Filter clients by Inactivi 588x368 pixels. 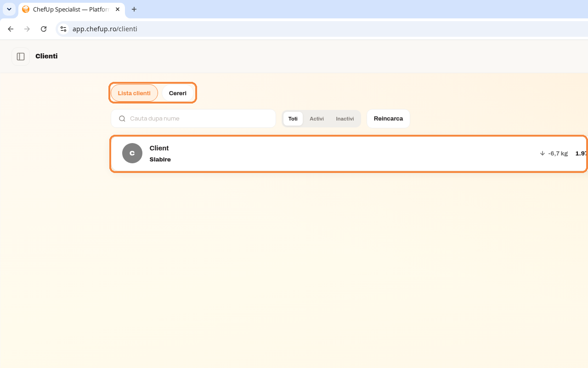click(345, 119)
